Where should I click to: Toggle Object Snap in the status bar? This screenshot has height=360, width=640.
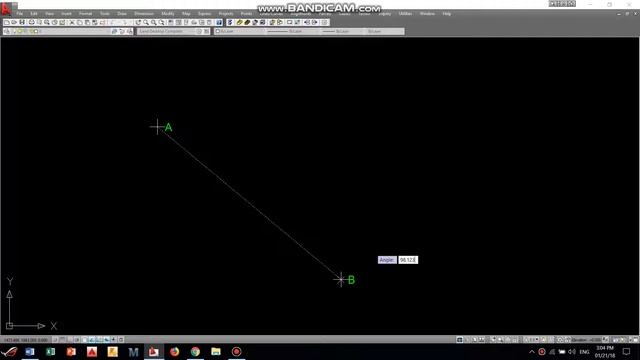[x=84, y=340]
